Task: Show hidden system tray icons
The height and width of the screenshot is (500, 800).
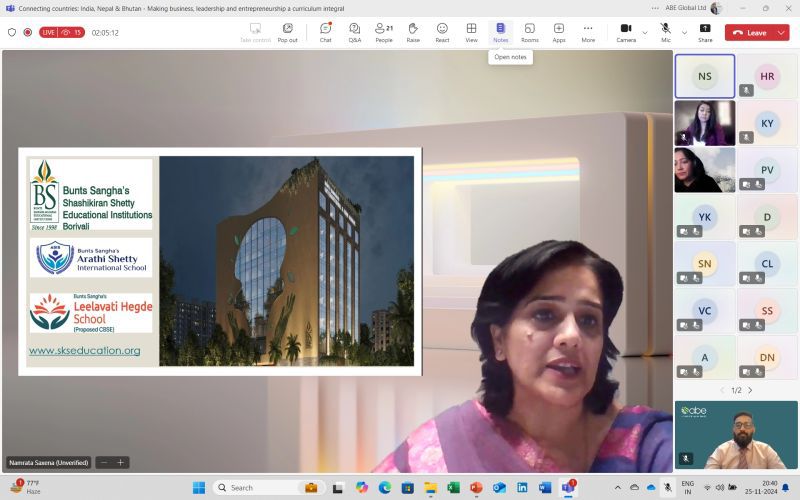Action: [617, 488]
